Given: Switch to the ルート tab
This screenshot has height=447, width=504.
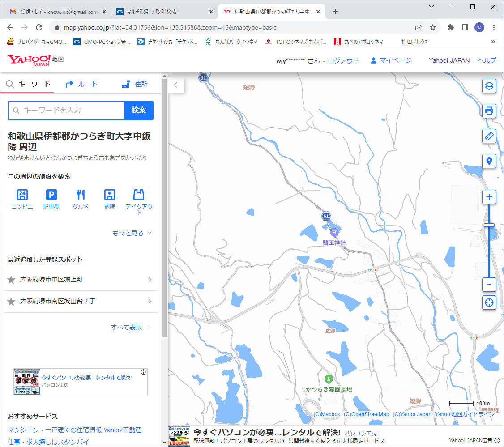Looking at the screenshot, I should pyautogui.click(x=81, y=84).
